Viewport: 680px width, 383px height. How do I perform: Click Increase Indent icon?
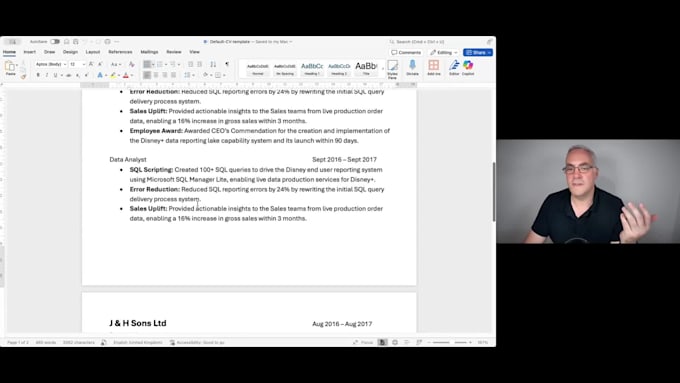pos(199,64)
